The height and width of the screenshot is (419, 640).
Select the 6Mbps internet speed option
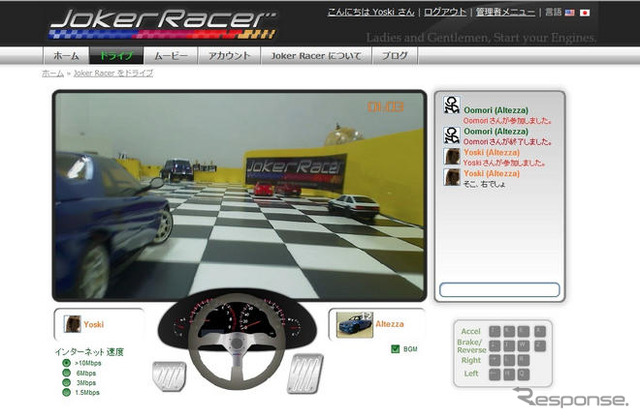coord(66,372)
